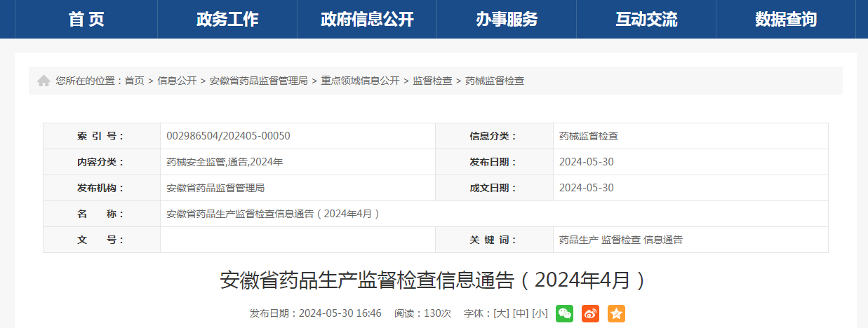The image size is (868, 328).
Task: Set font size to medium [中]
Action: pos(521,313)
